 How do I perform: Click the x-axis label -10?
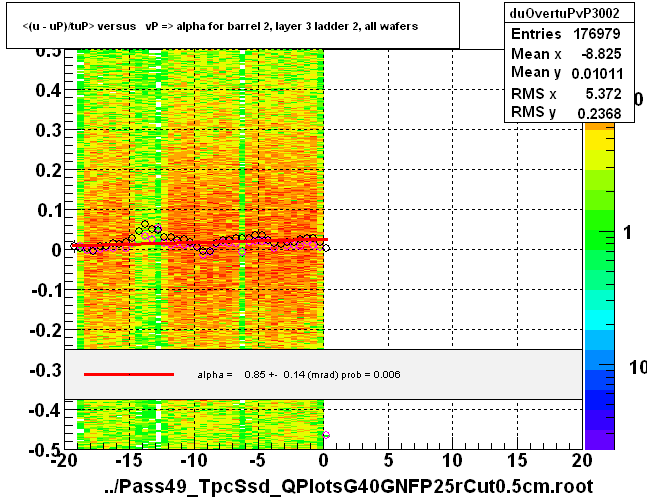click(x=194, y=460)
